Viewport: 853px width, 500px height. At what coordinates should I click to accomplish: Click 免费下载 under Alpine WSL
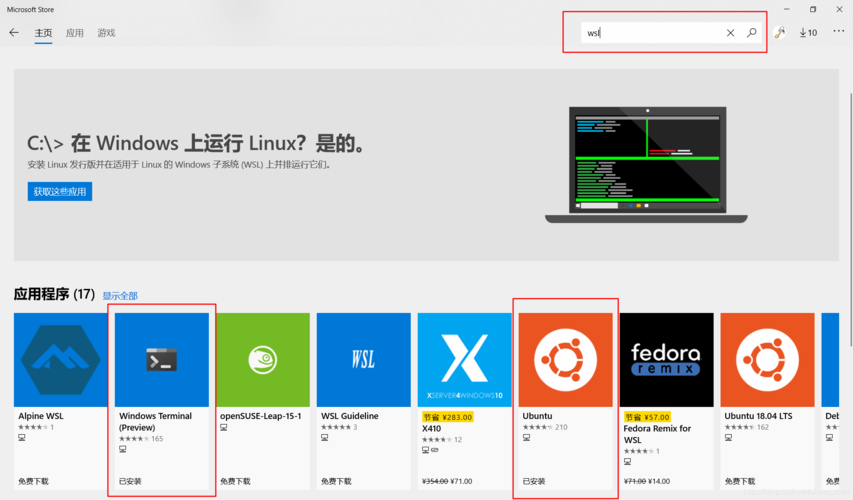pyautogui.click(x=34, y=482)
